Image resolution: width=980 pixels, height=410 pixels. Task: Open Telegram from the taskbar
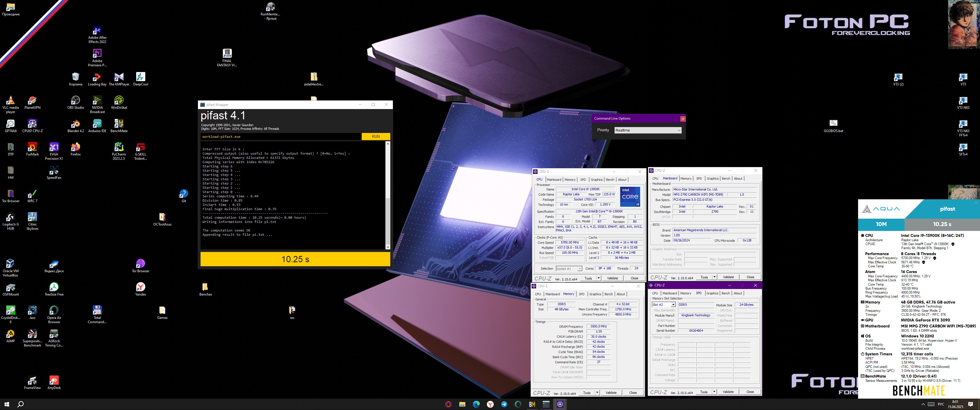[x=504, y=404]
